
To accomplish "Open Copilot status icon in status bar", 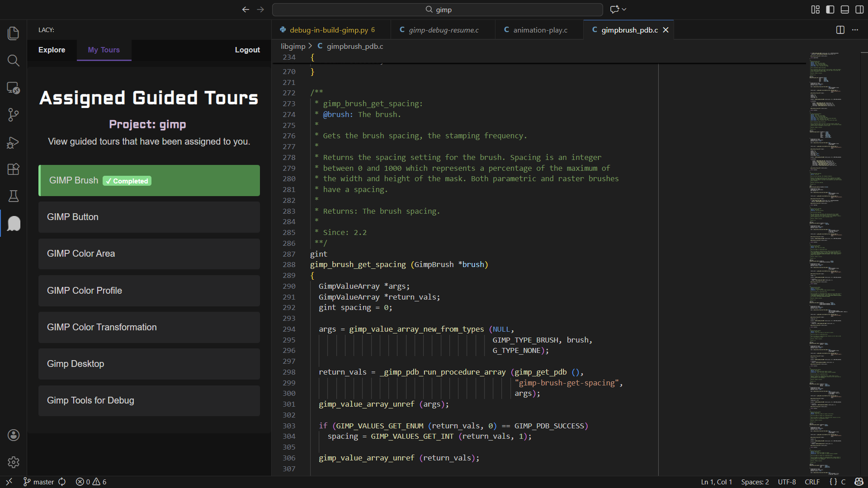I will (859, 482).
